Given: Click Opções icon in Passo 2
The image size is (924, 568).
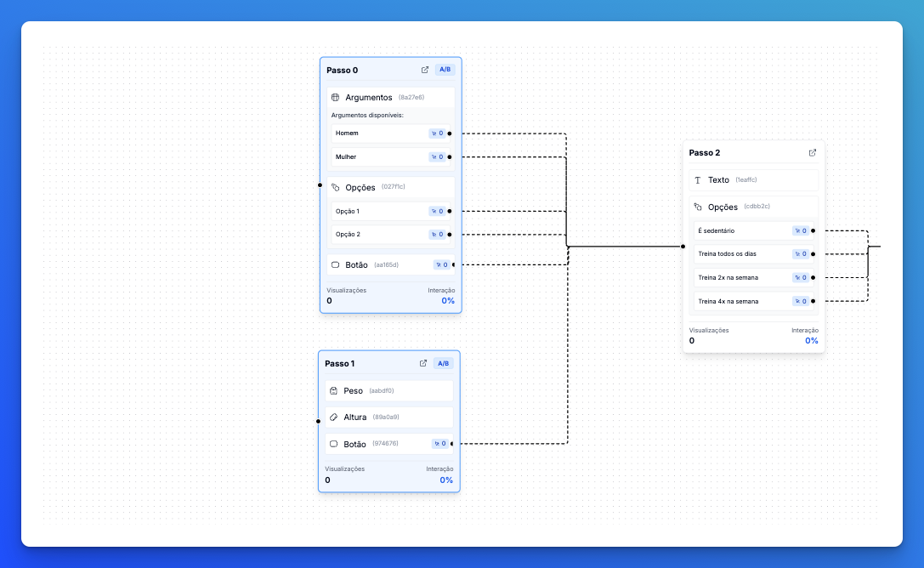Looking at the screenshot, I should pyautogui.click(x=698, y=207).
